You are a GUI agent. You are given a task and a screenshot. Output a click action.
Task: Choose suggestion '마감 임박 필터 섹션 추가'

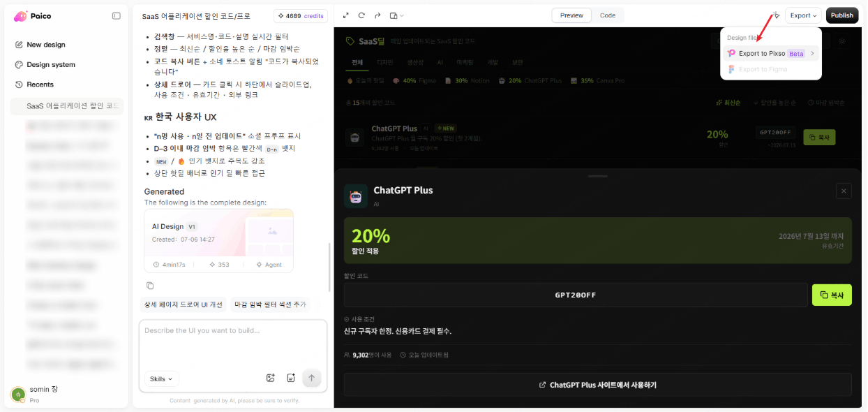pyautogui.click(x=271, y=304)
